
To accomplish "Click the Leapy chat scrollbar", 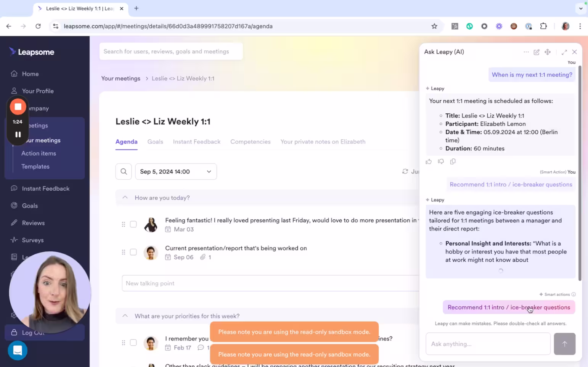I will (580, 173).
